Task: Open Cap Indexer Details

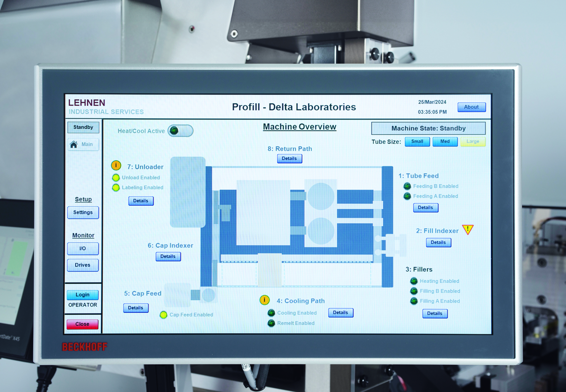Action: (x=168, y=257)
